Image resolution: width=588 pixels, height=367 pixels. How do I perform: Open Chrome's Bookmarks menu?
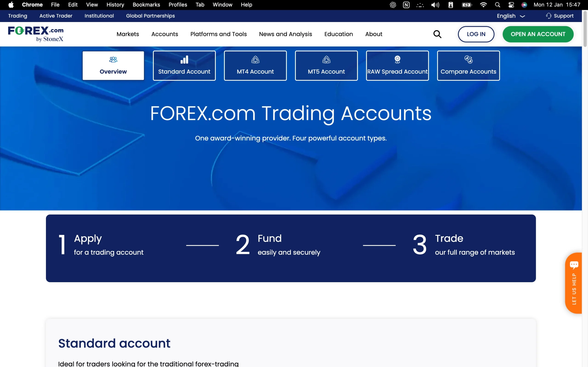(x=146, y=5)
